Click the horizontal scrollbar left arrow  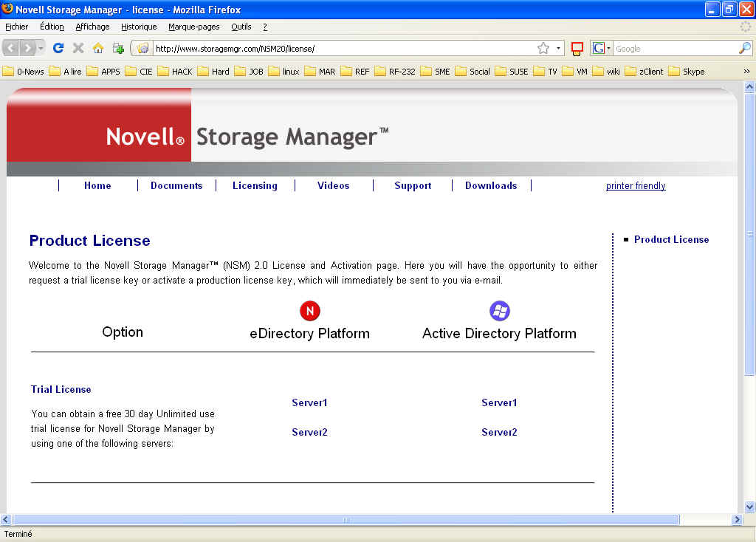(x=5, y=519)
